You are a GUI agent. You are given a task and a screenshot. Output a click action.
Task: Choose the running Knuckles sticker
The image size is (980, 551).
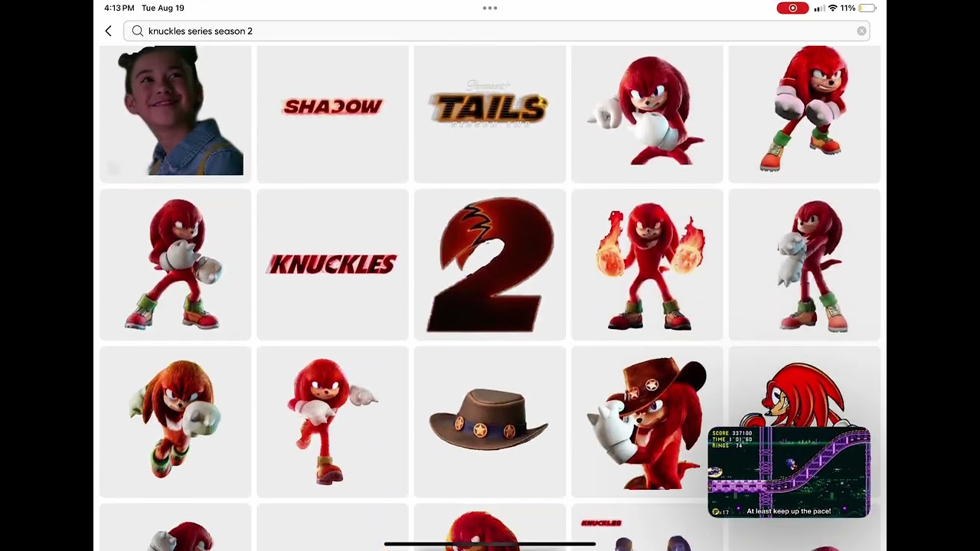332,422
